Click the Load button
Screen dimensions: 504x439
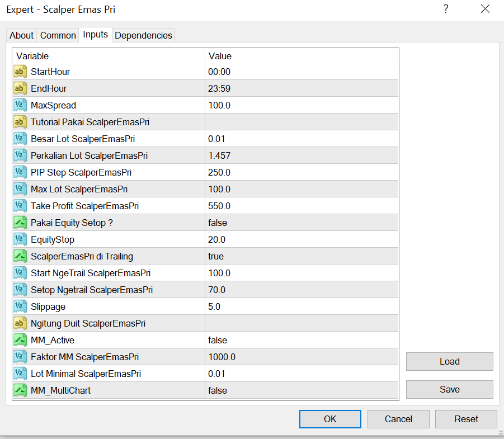click(x=449, y=361)
